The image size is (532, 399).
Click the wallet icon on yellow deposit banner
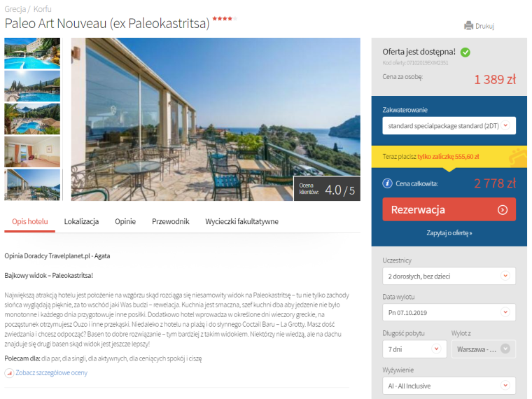(518, 157)
